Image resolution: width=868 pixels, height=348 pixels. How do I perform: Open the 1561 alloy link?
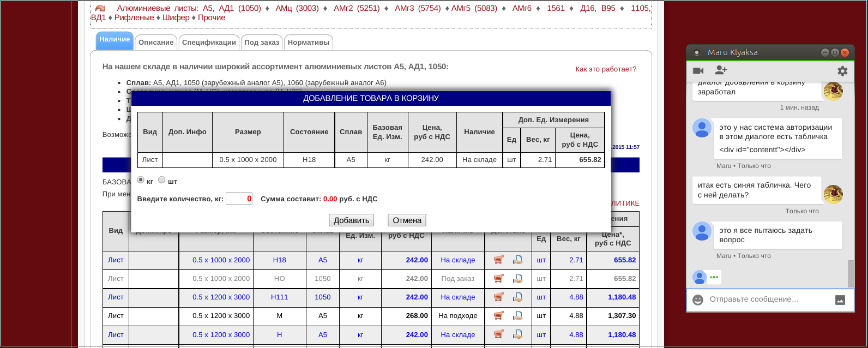point(556,8)
